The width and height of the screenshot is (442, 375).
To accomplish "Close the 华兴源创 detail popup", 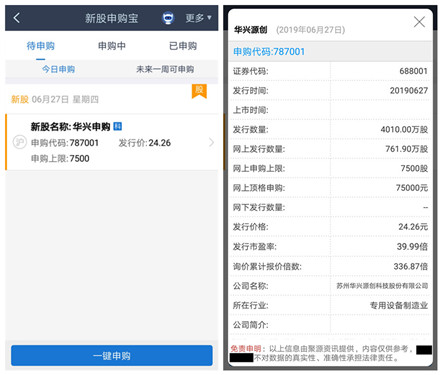I will point(419,22).
